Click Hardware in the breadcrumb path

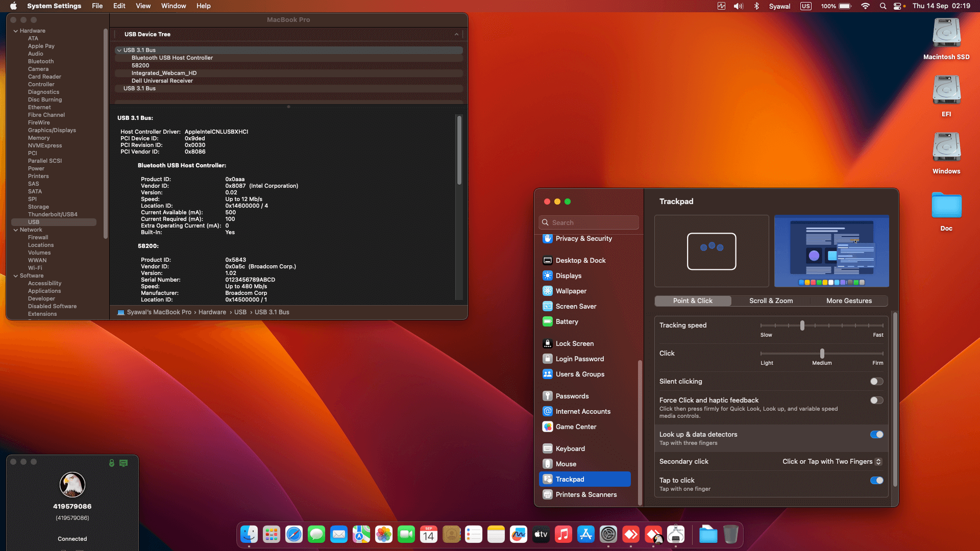(212, 312)
